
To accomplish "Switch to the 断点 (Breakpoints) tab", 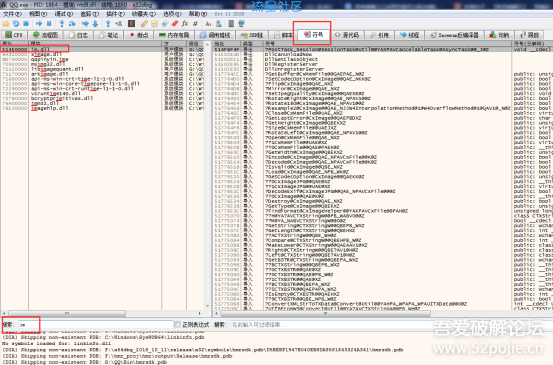I will tap(139, 35).
